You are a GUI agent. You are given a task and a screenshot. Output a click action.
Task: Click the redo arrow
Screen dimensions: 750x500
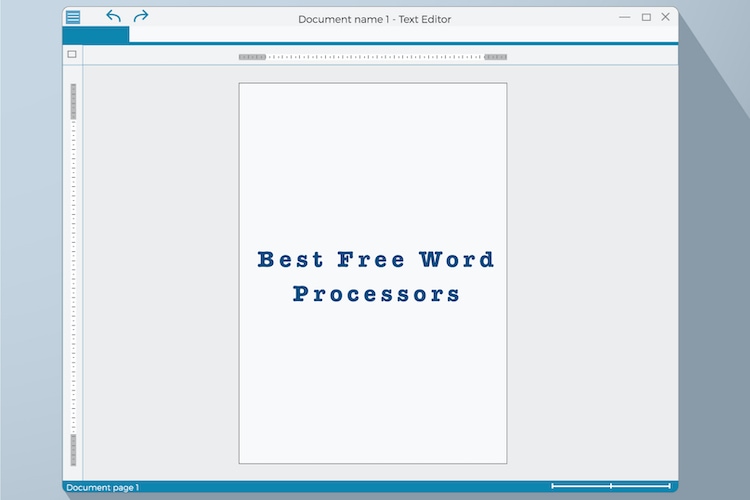141,17
